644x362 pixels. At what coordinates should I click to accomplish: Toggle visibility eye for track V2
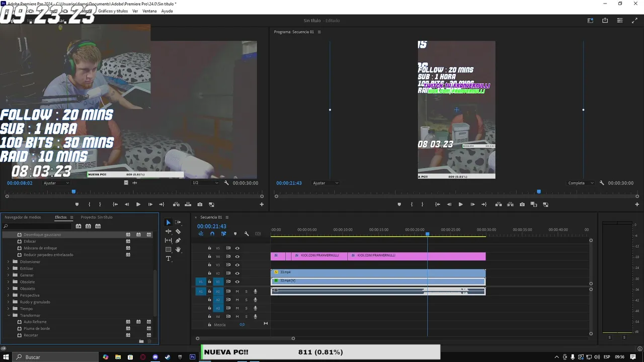point(237,273)
